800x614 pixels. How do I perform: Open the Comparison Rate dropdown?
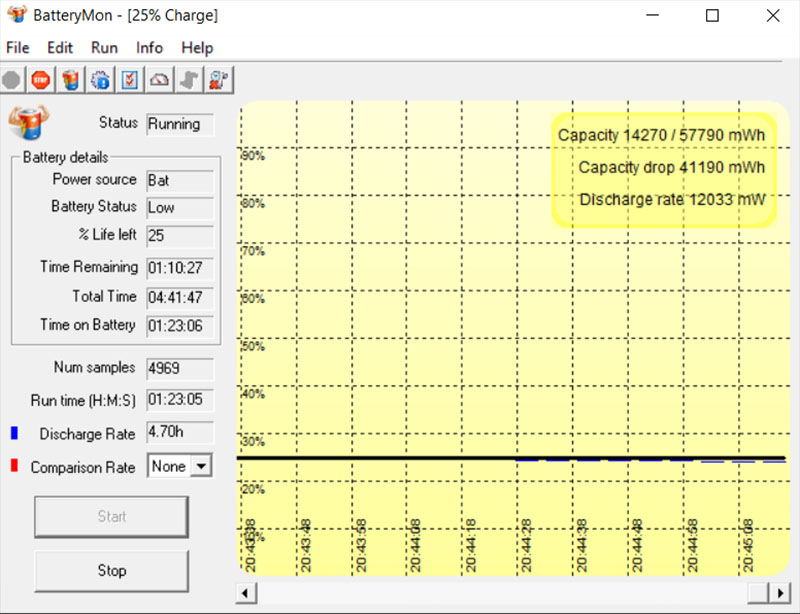point(202,466)
